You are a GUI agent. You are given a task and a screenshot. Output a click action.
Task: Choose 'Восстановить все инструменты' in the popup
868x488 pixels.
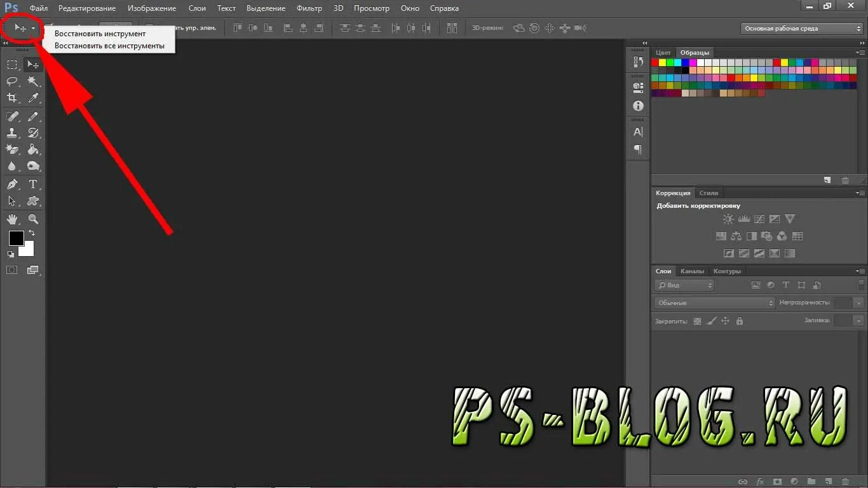109,46
